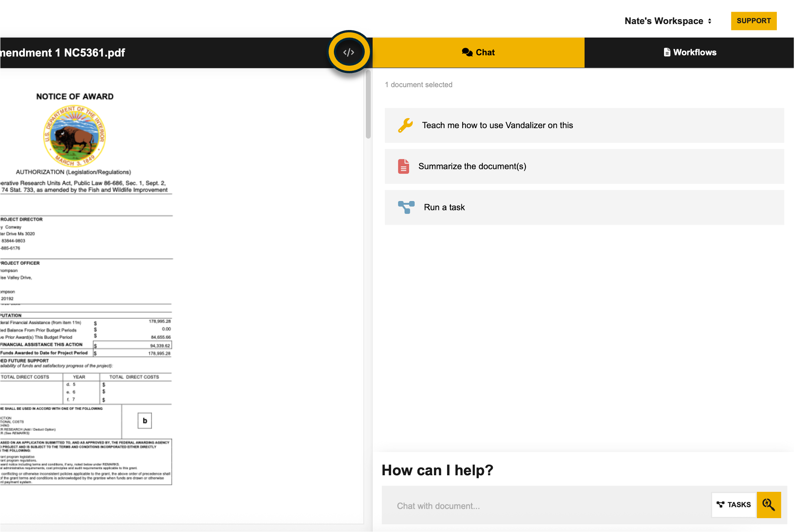Open the TASKS button in chat box
Screen dimensions: 796x532
[x=734, y=505]
